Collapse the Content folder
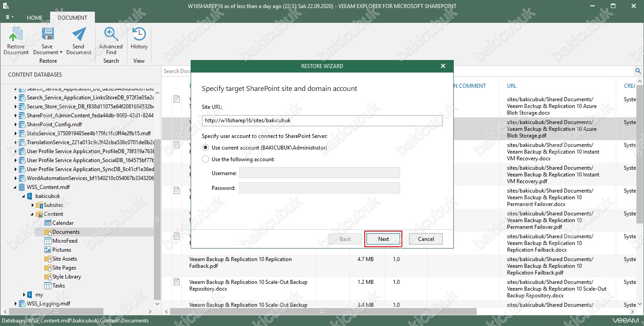This screenshot has height=326, width=644. (33, 214)
